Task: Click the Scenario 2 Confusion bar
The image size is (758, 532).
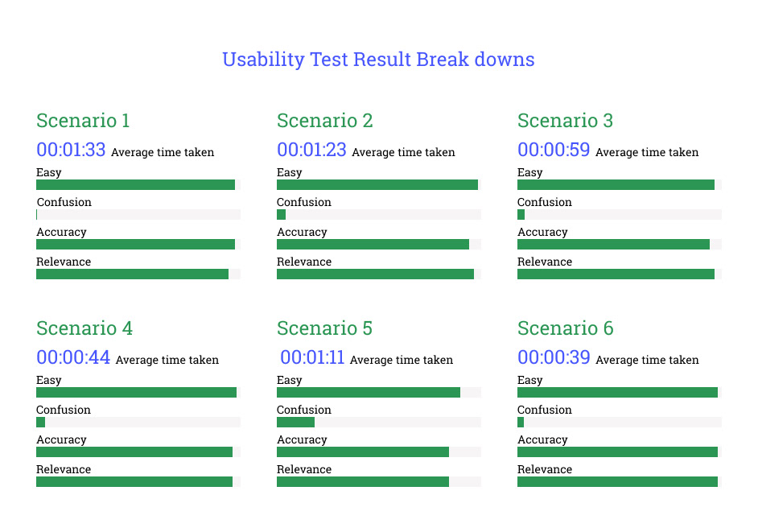Action: click(x=379, y=214)
